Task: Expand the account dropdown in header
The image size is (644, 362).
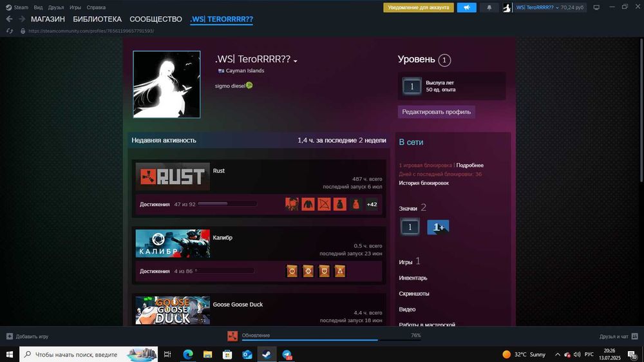Action: [557, 8]
